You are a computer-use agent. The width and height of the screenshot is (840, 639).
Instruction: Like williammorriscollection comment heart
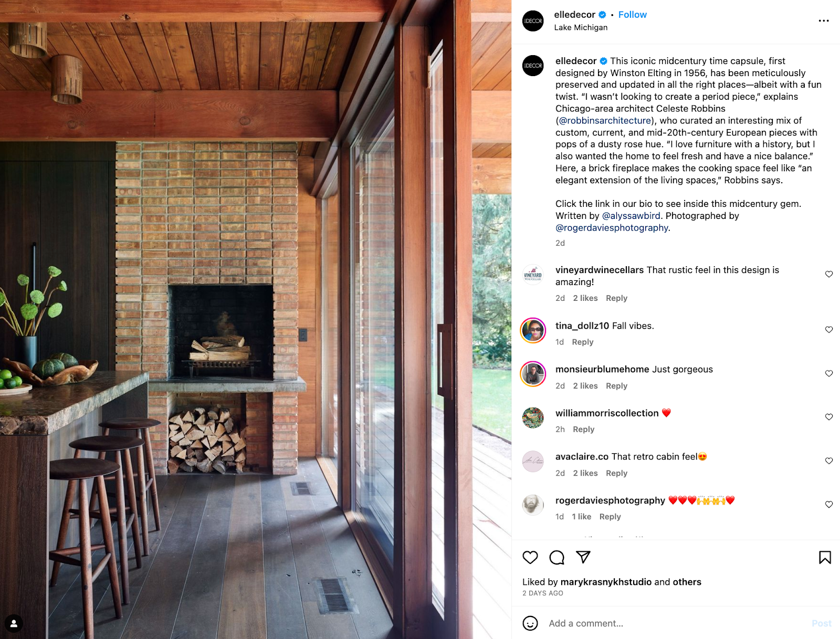point(829,417)
